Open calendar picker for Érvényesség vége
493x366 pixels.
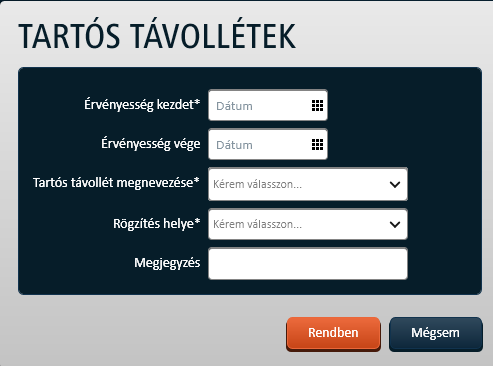[x=317, y=145]
